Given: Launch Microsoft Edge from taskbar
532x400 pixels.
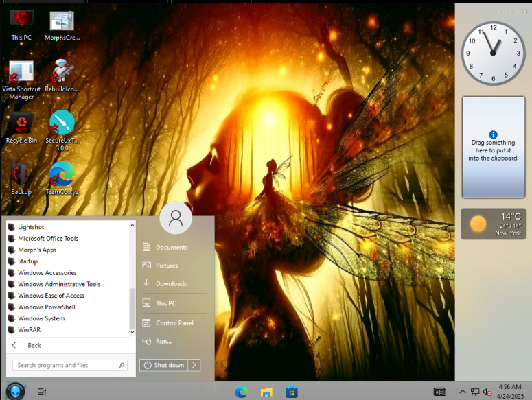Looking at the screenshot, I should [241, 392].
